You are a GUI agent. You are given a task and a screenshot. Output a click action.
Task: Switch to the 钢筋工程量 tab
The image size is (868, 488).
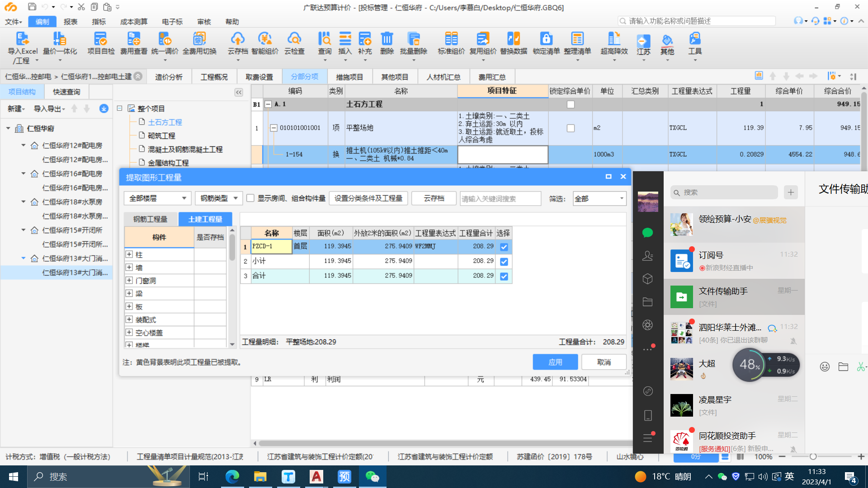(150, 219)
